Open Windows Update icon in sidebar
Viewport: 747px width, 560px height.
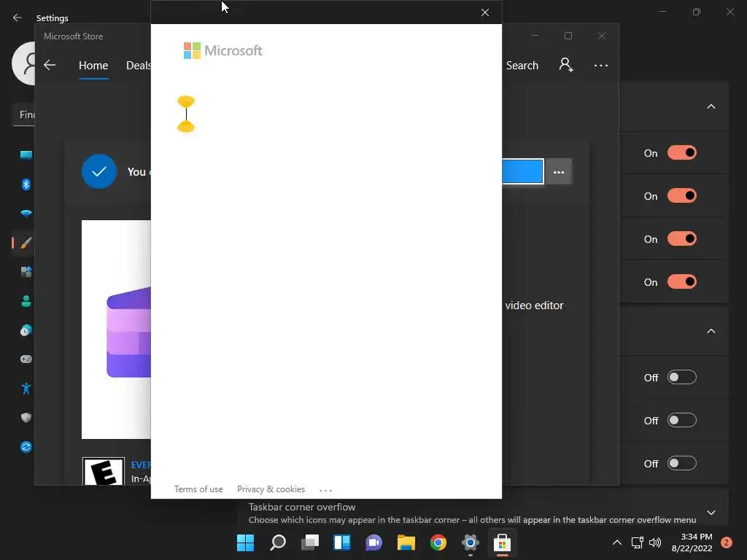pyautogui.click(x=26, y=447)
